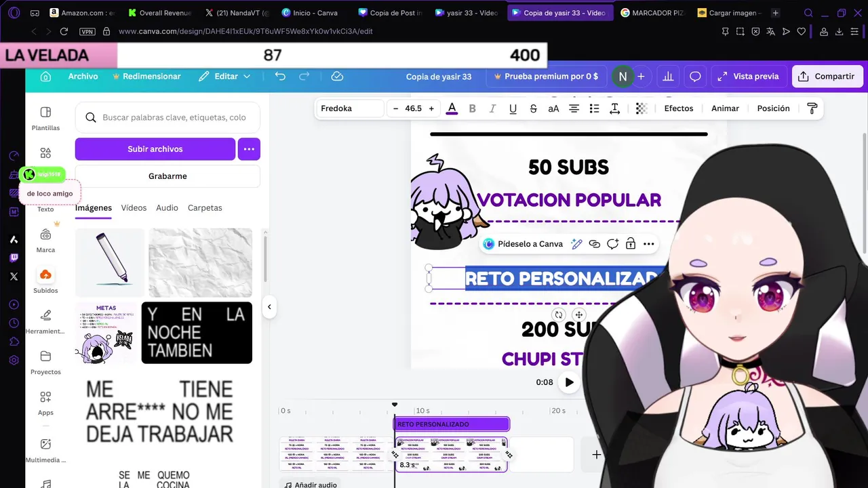Open more upload options three dots

[249, 149]
